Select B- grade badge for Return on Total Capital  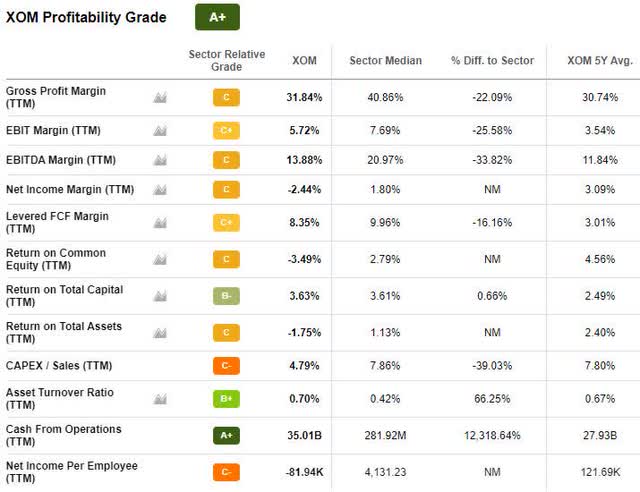pyautogui.click(x=226, y=296)
